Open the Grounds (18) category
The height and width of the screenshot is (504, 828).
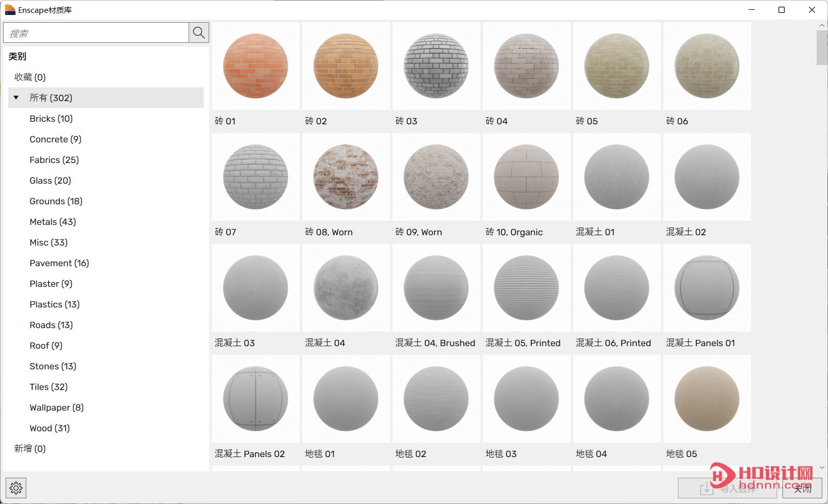[x=56, y=201]
